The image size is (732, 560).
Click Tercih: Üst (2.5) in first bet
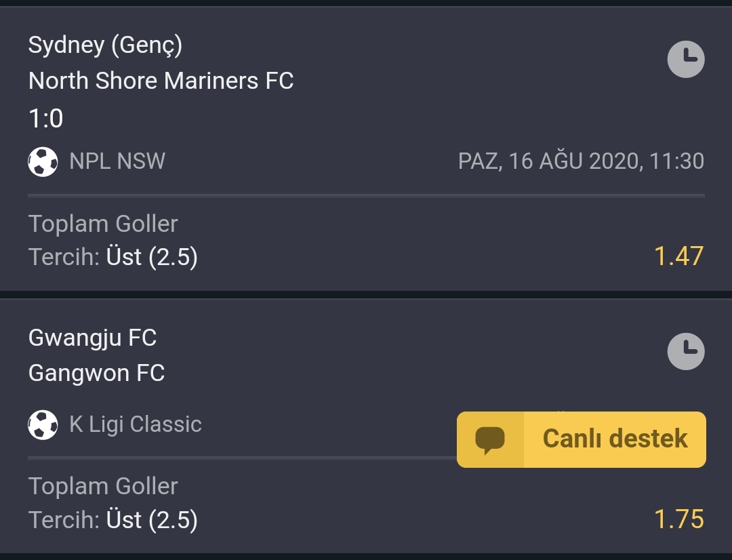113,257
